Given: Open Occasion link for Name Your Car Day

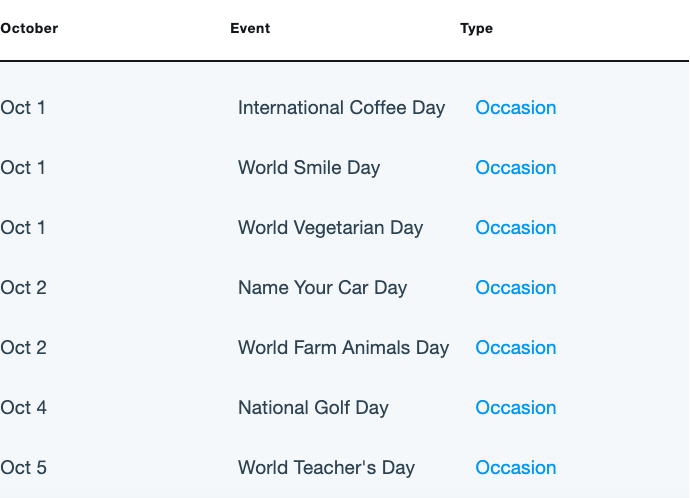Looking at the screenshot, I should (515, 288).
